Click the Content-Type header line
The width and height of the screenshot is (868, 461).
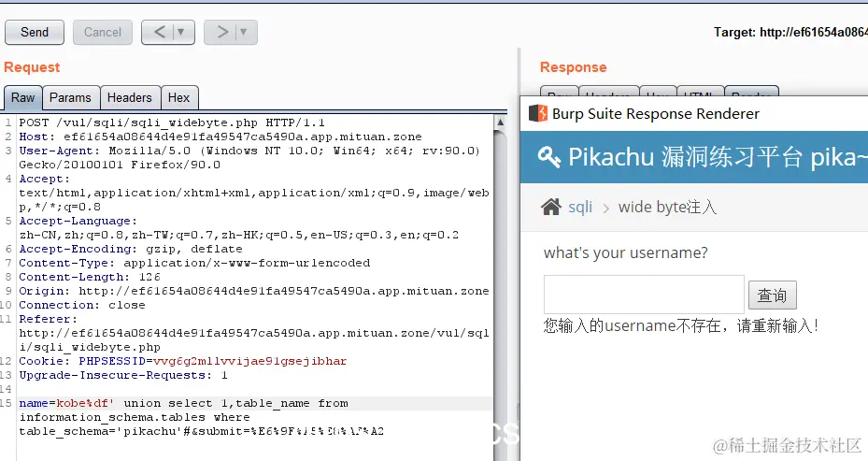[195, 263]
